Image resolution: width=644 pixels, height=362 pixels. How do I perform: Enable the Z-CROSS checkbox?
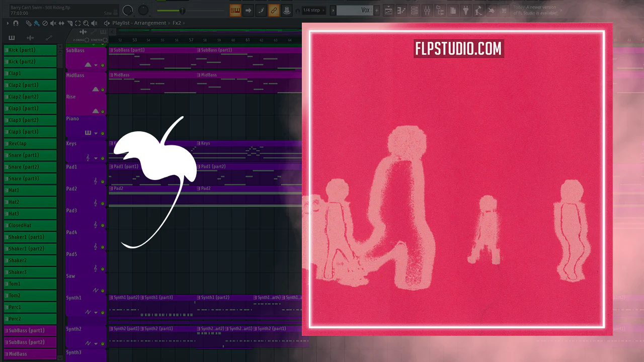click(x=87, y=40)
